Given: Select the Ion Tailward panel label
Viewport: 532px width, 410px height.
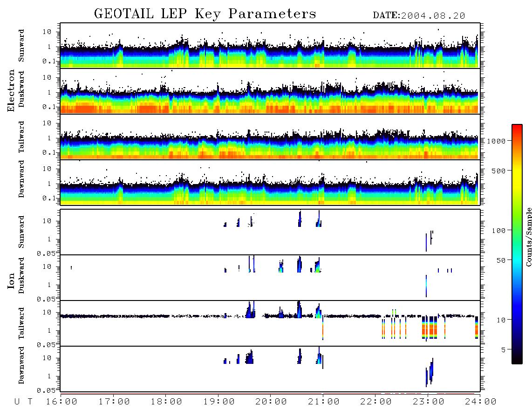Looking at the screenshot, I should [x=21, y=323].
